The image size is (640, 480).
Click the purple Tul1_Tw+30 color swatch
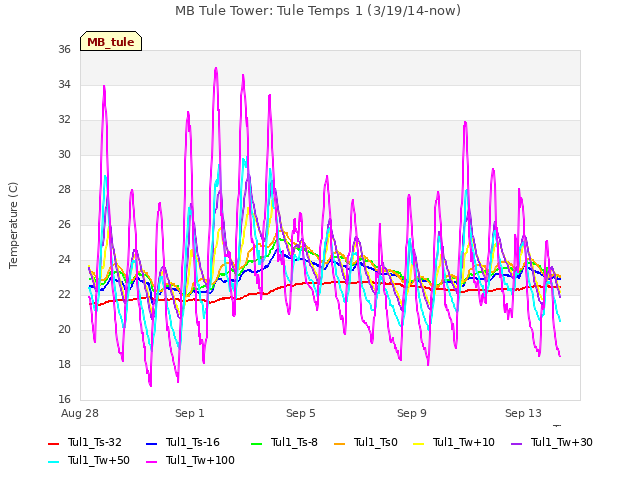point(517,444)
